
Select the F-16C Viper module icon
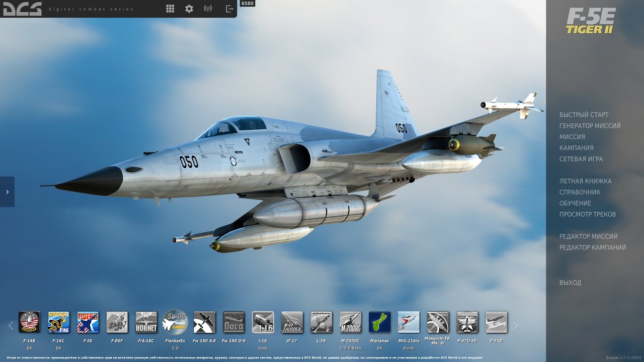point(58,322)
